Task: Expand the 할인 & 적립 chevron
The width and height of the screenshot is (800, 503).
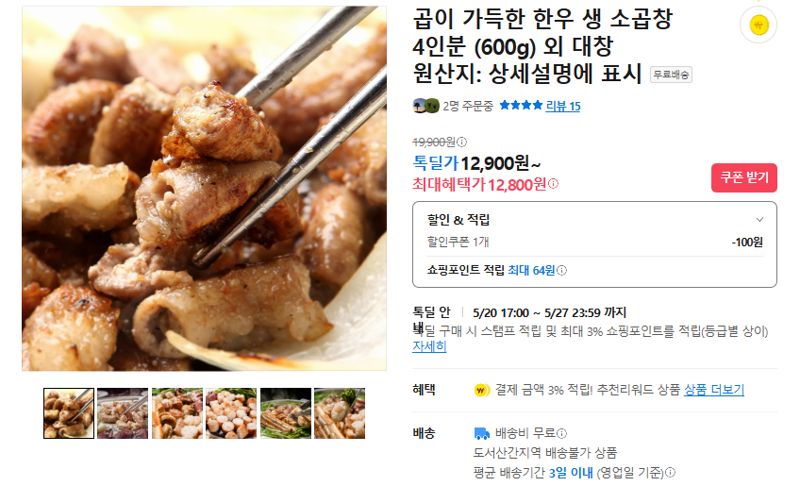Action: coord(760,220)
